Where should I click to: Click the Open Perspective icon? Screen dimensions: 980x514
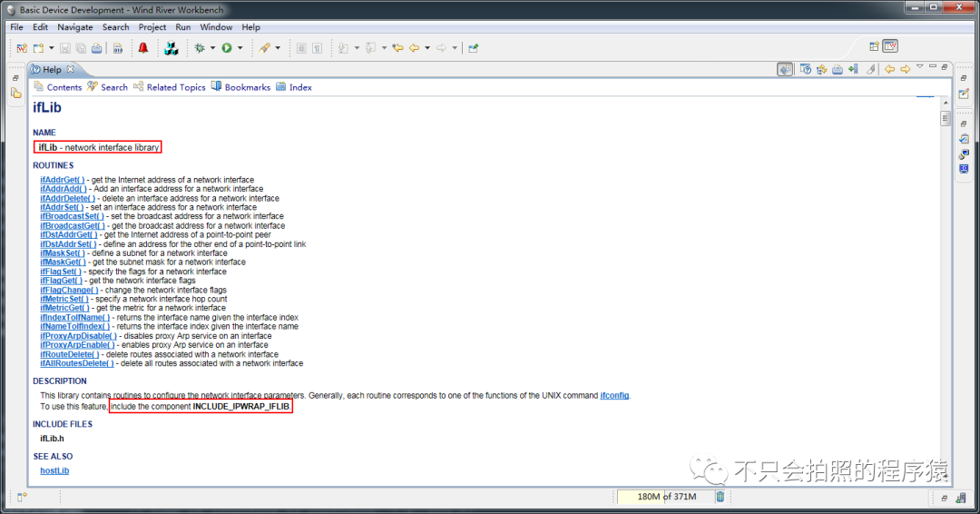pyautogui.click(x=874, y=46)
